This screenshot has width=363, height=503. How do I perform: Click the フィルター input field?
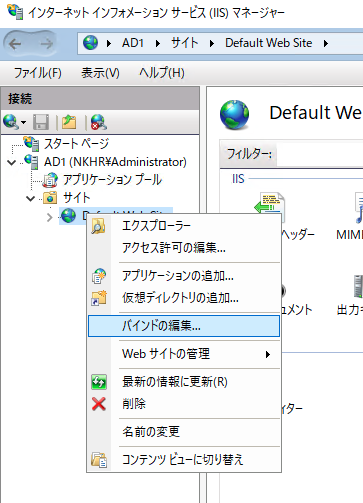[320, 154]
